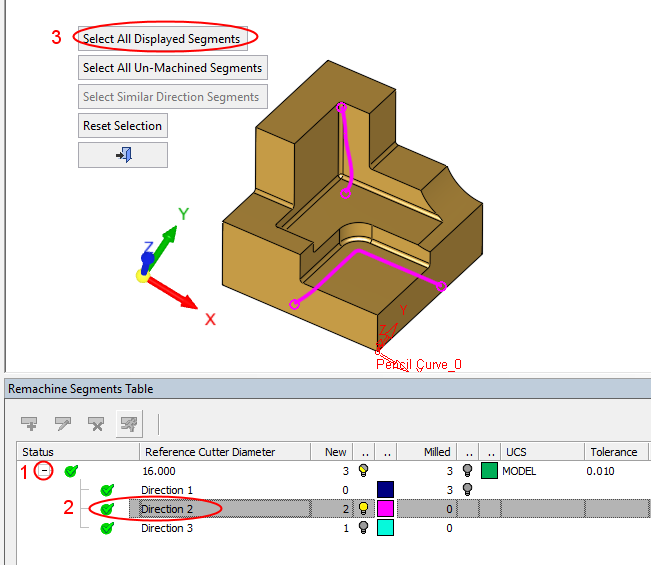Toggle the New lightbulb for Direction 3

(x=364, y=528)
